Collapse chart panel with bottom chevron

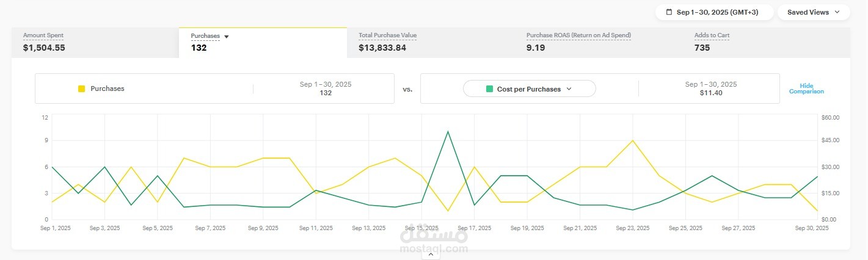(x=431, y=255)
